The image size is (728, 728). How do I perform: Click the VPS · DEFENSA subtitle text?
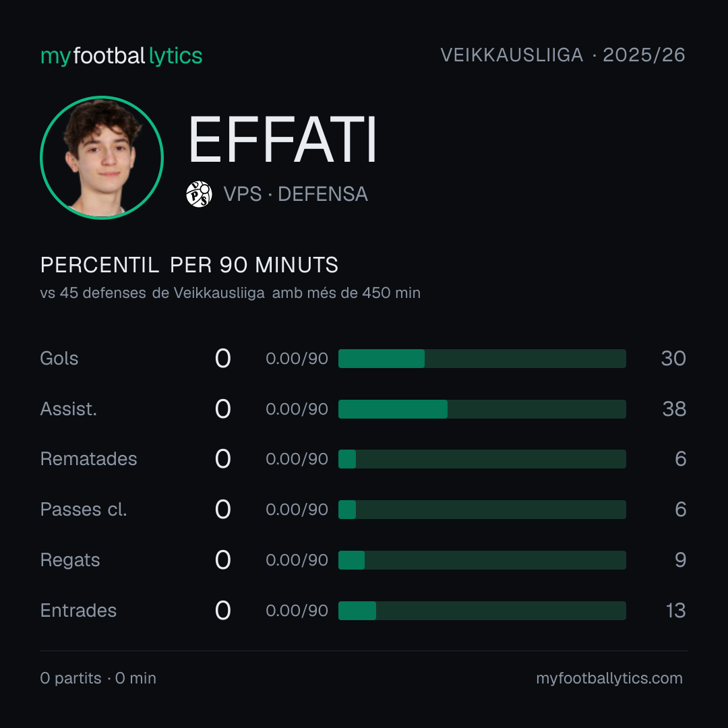[x=296, y=194]
